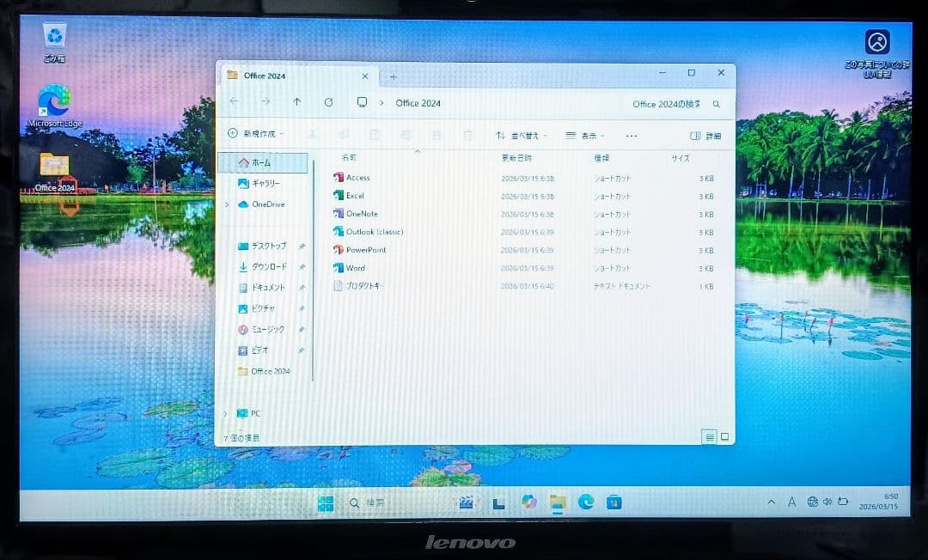928x560 pixels.
Task: Go forward with the forward arrow
Action: [266, 101]
